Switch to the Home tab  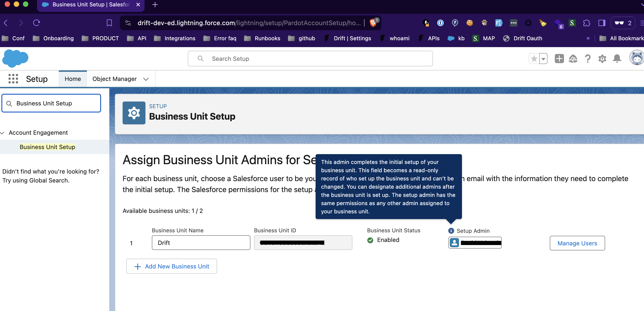coord(73,79)
